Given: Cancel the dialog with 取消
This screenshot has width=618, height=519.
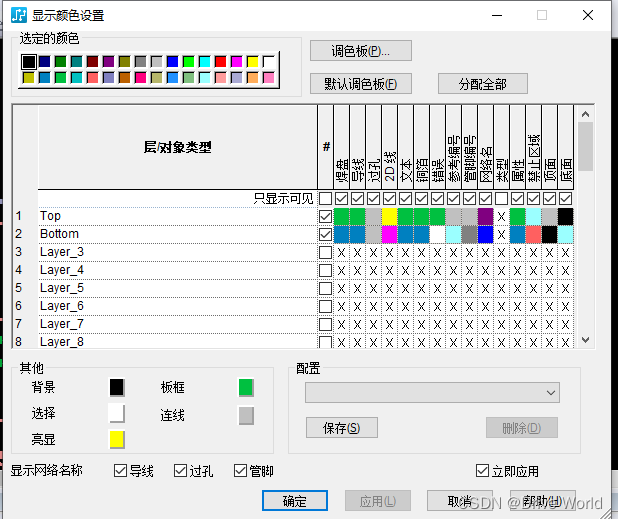Looking at the screenshot, I should click(460, 500).
